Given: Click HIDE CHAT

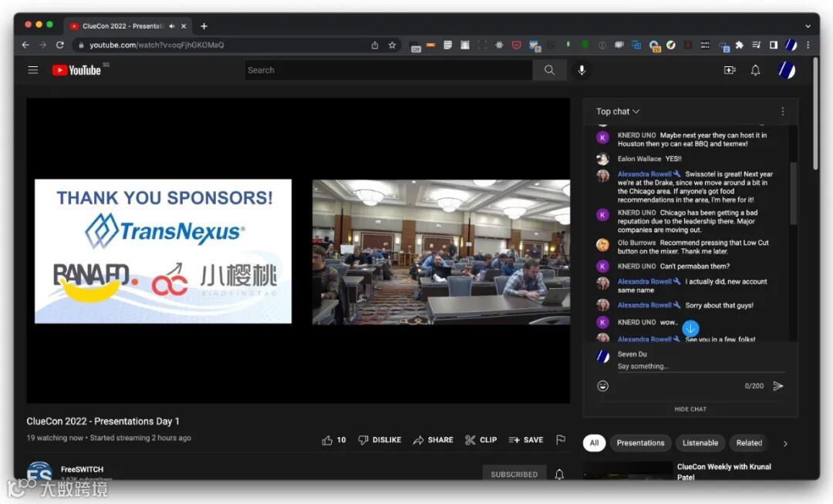Looking at the screenshot, I should 690,409.
